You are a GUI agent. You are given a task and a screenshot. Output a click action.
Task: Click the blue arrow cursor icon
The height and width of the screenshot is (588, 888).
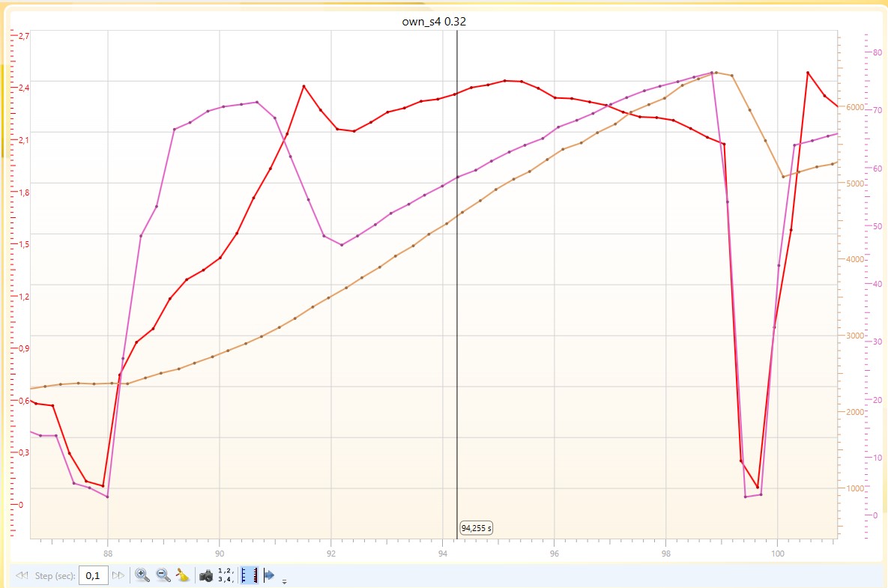pyautogui.click(x=269, y=575)
